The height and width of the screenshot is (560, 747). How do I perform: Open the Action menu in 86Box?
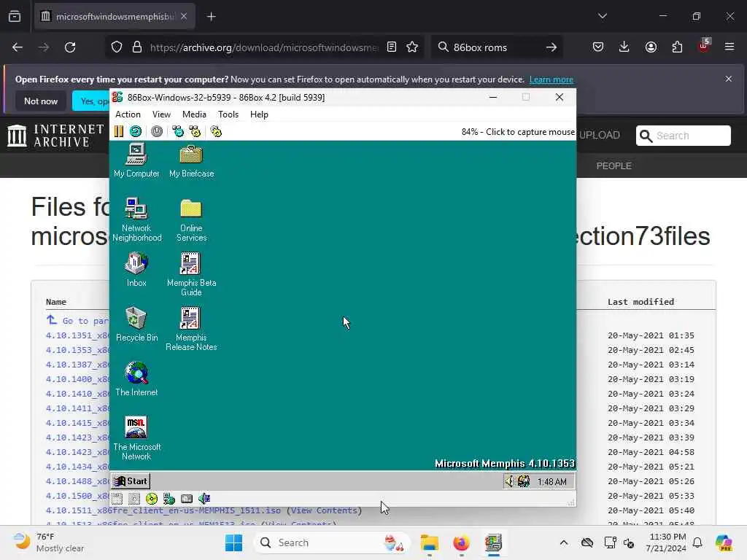(x=128, y=114)
